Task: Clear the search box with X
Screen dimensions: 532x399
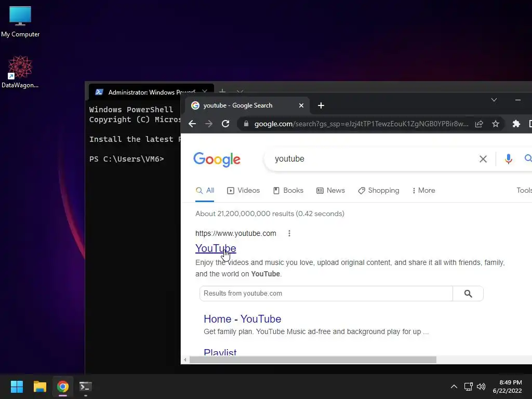Action: (x=483, y=159)
